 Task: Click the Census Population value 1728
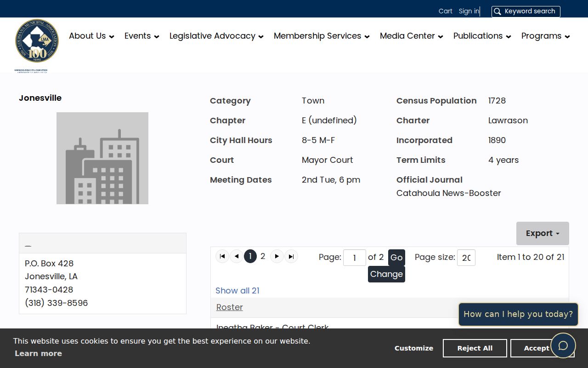click(x=497, y=101)
